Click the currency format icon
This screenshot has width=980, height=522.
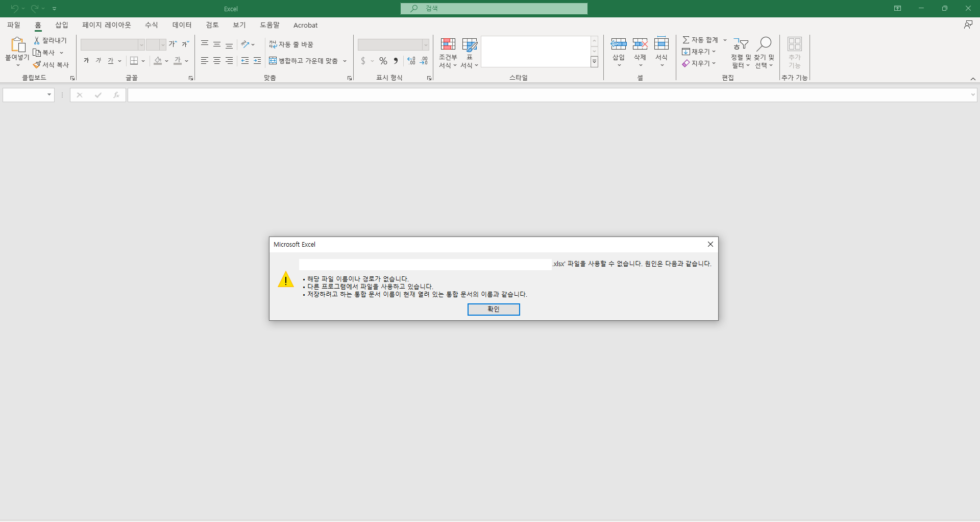tap(363, 61)
